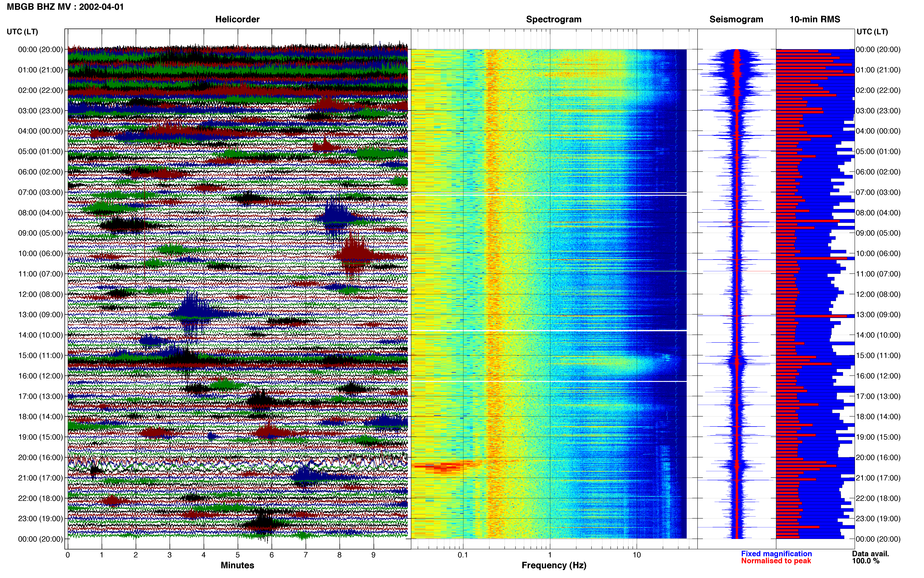The width and height of the screenshot is (924, 578).
Task: Click the left '15:00 (11:00)' time label
Action: [x=41, y=356]
